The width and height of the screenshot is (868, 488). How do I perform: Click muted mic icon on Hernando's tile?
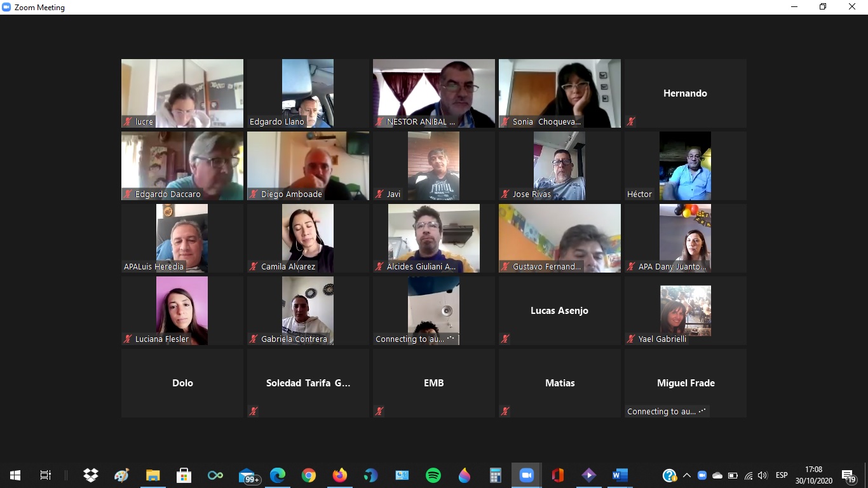pyautogui.click(x=631, y=121)
